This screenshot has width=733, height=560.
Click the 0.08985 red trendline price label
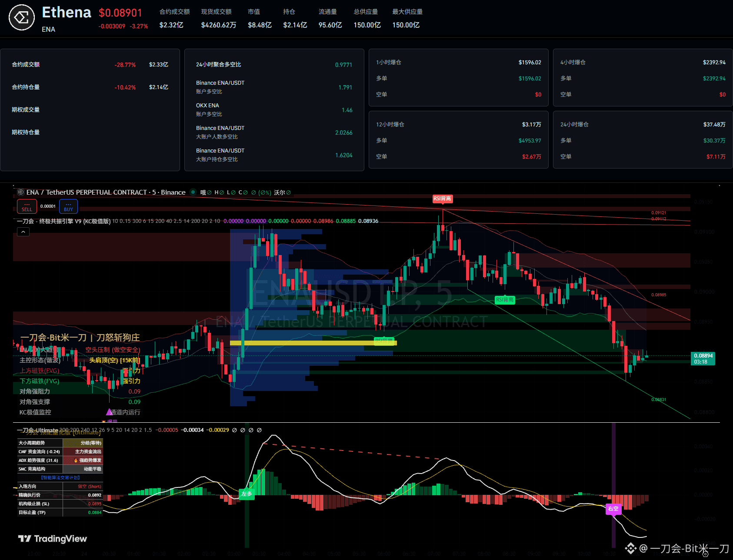[659, 295]
